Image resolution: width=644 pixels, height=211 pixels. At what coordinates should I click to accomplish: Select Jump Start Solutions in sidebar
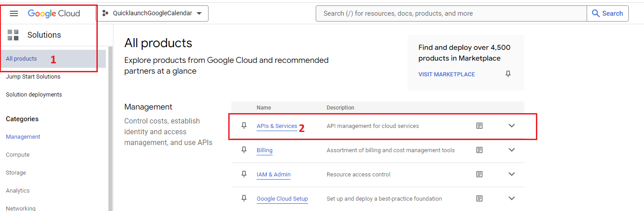tap(33, 77)
